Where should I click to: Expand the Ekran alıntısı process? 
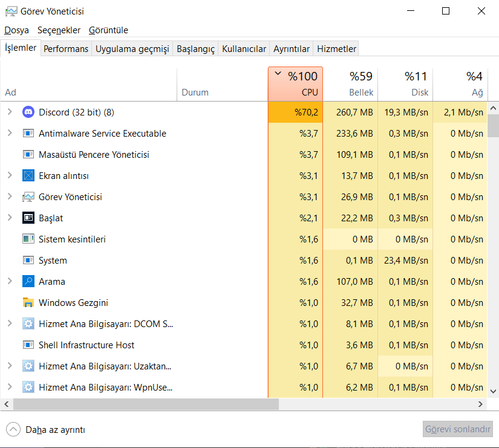[10, 175]
